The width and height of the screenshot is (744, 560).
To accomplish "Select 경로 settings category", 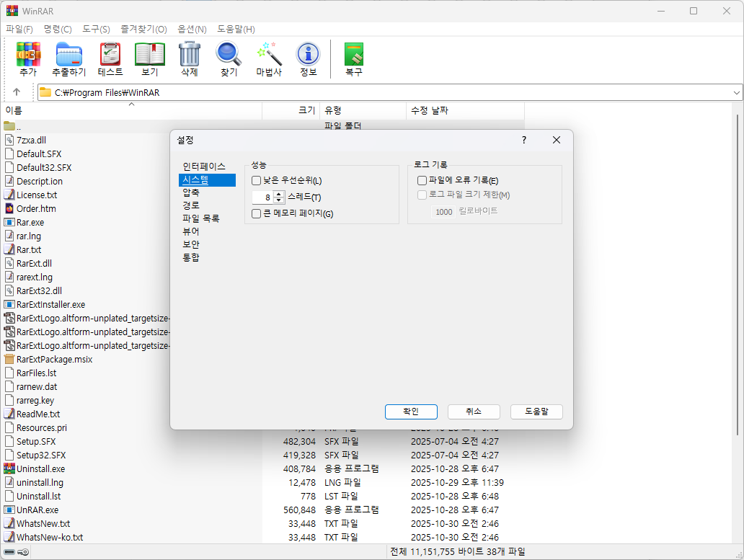I will (191, 205).
